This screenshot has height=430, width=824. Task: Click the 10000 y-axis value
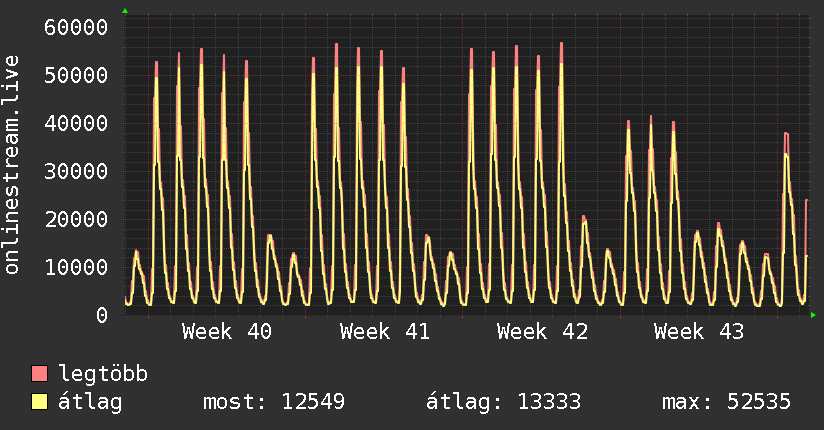pos(76,268)
